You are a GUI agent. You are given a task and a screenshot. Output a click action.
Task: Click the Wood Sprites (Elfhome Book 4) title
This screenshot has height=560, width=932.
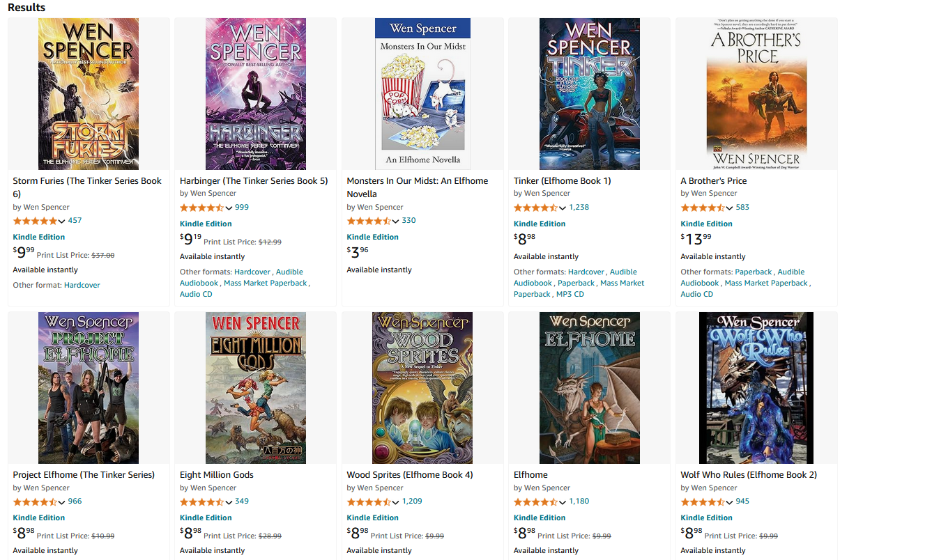click(x=410, y=475)
